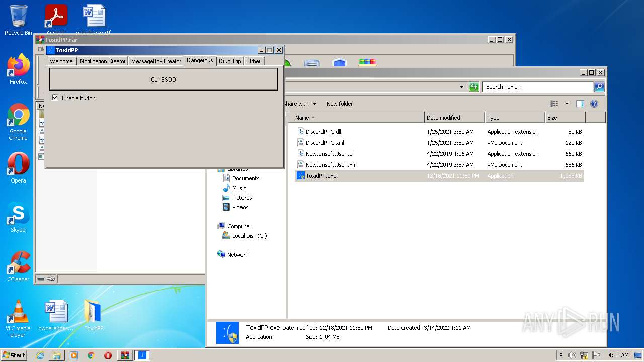This screenshot has width=644, height=362.
Task: Click the New folder button
Action: [x=340, y=104]
